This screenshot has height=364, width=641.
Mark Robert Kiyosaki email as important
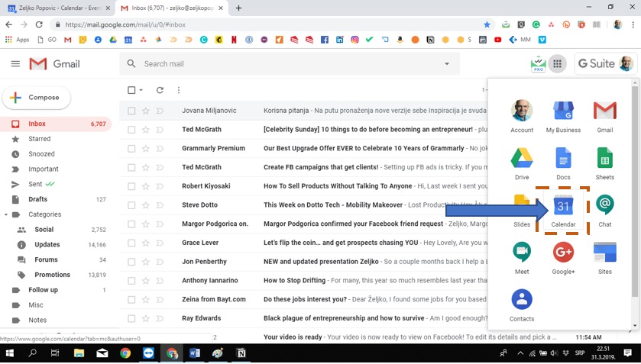click(160, 186)
